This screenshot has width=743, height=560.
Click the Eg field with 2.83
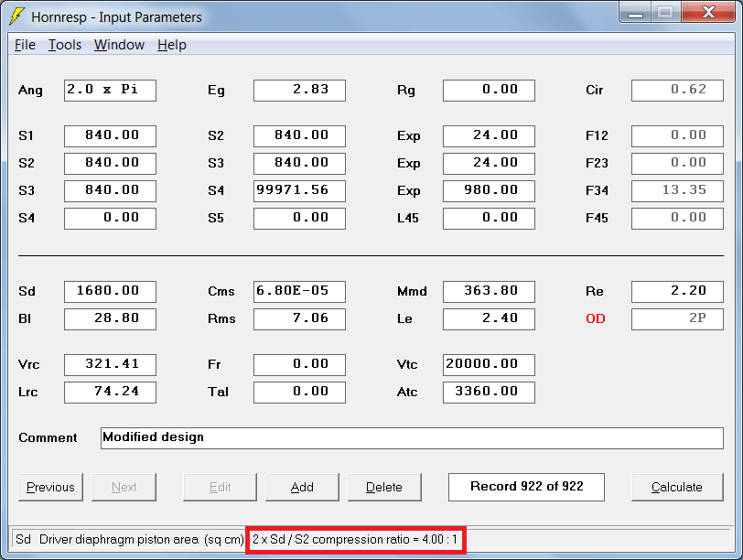tap(299, 90)
